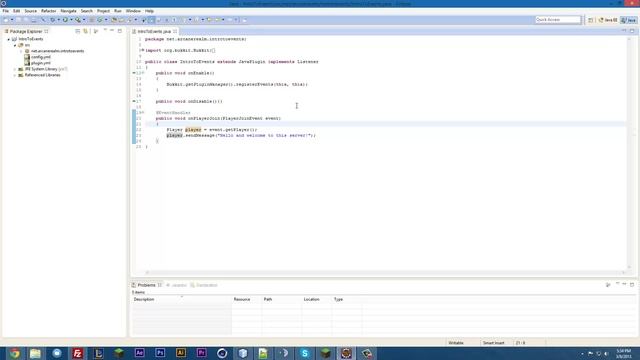Expand the JRE System Library node
The height and width of the screenshot is (360, 640).
pyautogui.click(x=15, y=69)
